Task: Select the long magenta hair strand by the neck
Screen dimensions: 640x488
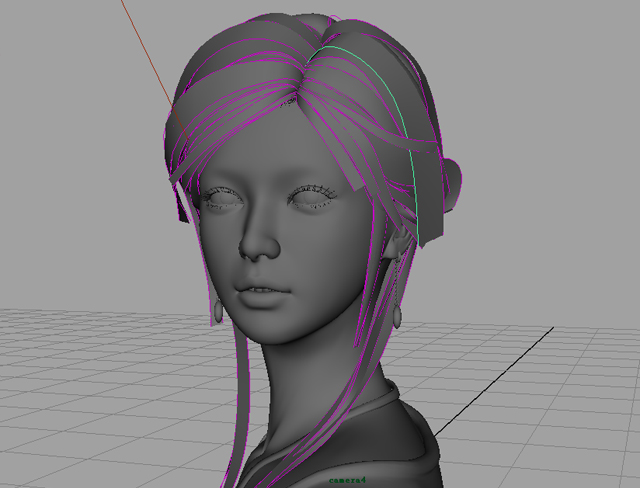Action: pos(243,400)
